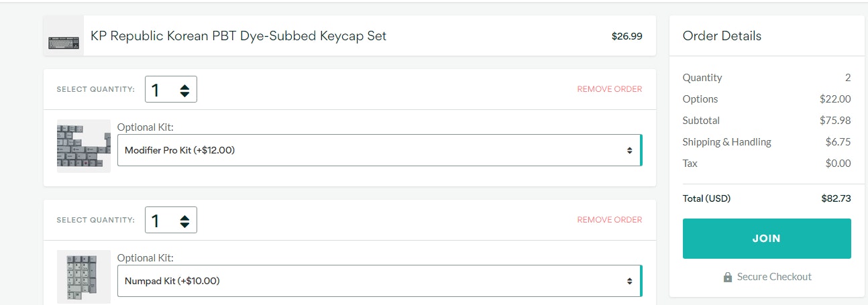Click the Order Details heading
This screenshot has width=868, height=305.
click(722, 36)
